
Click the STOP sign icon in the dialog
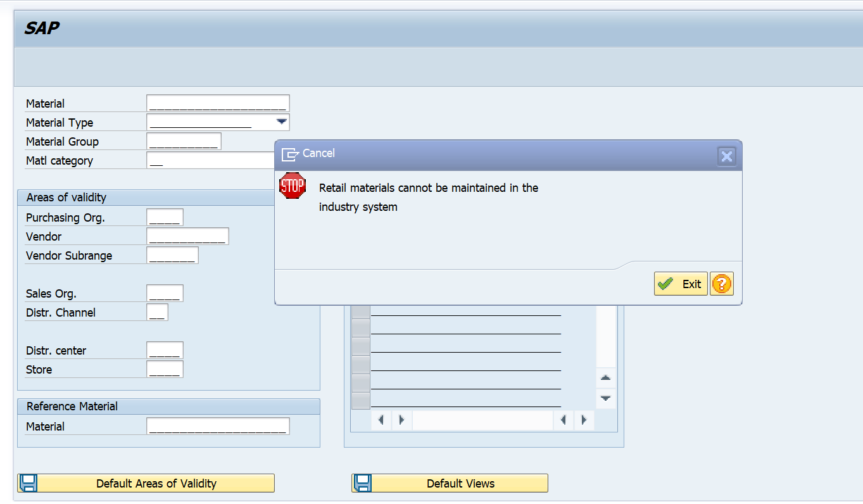pyautogui.click(x=293, y=186)
